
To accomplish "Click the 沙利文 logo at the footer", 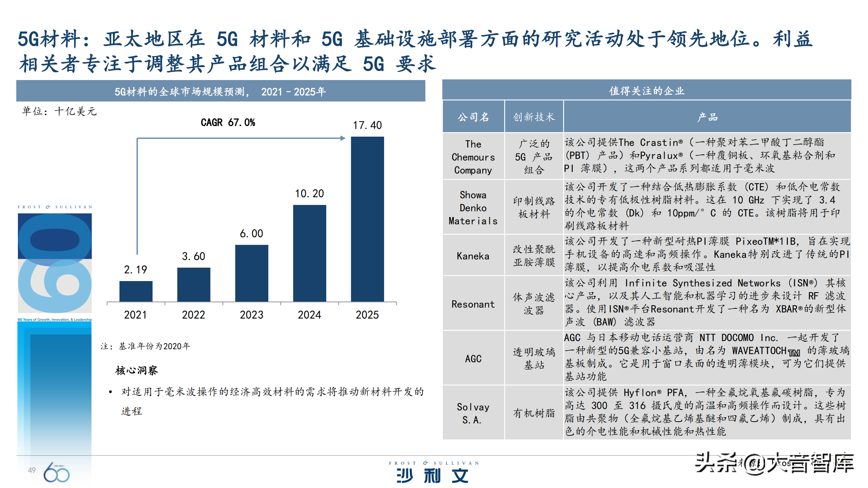I will pyautogui.click(x=434, y=472).
